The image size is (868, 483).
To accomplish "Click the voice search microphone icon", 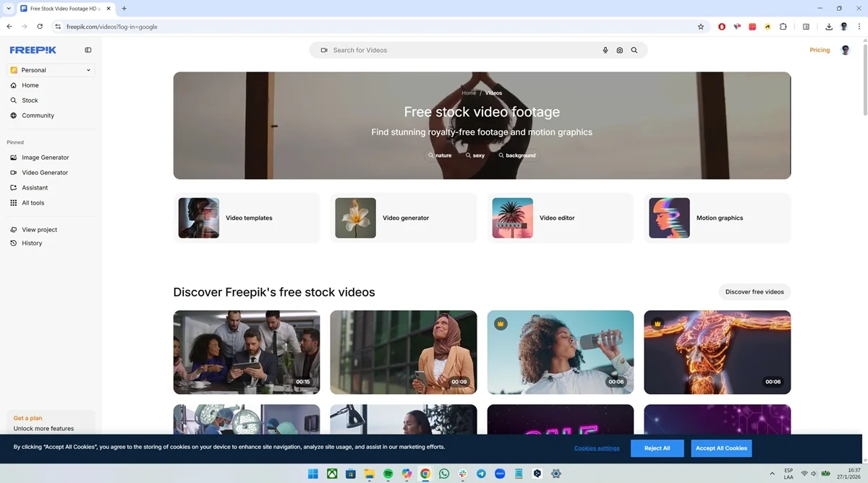I will coord(605,50).
